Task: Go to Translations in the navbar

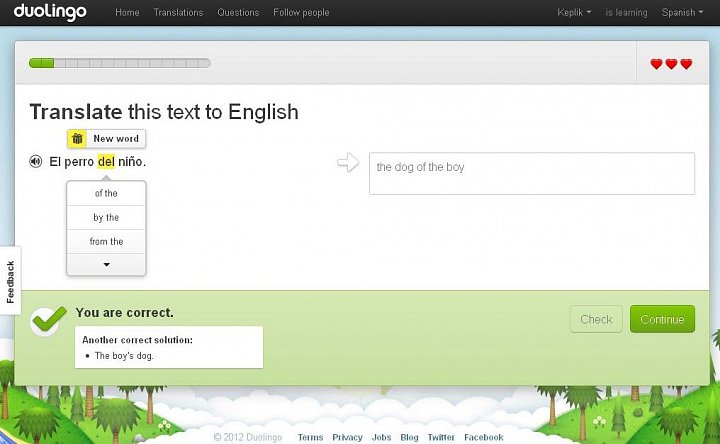Action: [178, 12]
